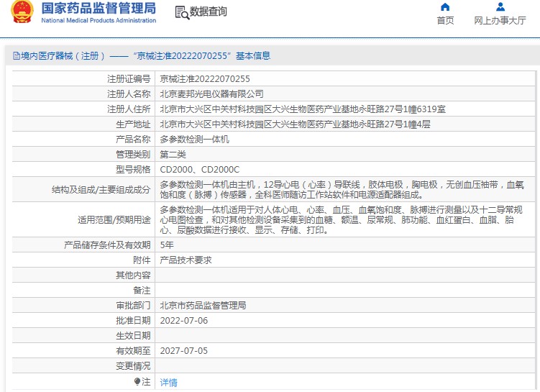Select approval date 2022-07-06
Image resolution: width=540 pixels, height=392 pixels.
point(184,321)
